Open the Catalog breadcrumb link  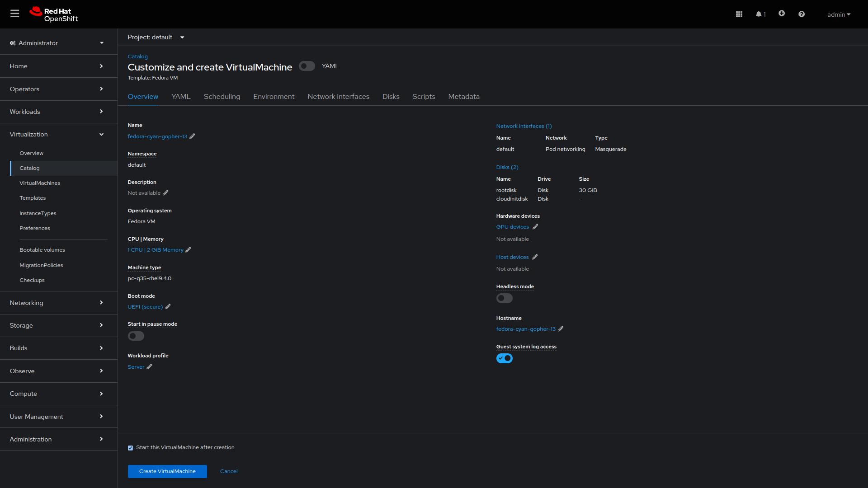point(137,56)
